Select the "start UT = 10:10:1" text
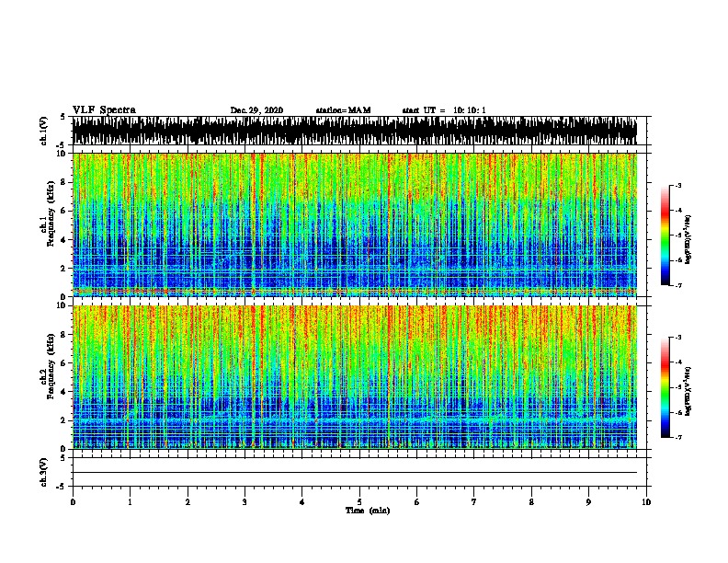 click(x=444, y=110)
